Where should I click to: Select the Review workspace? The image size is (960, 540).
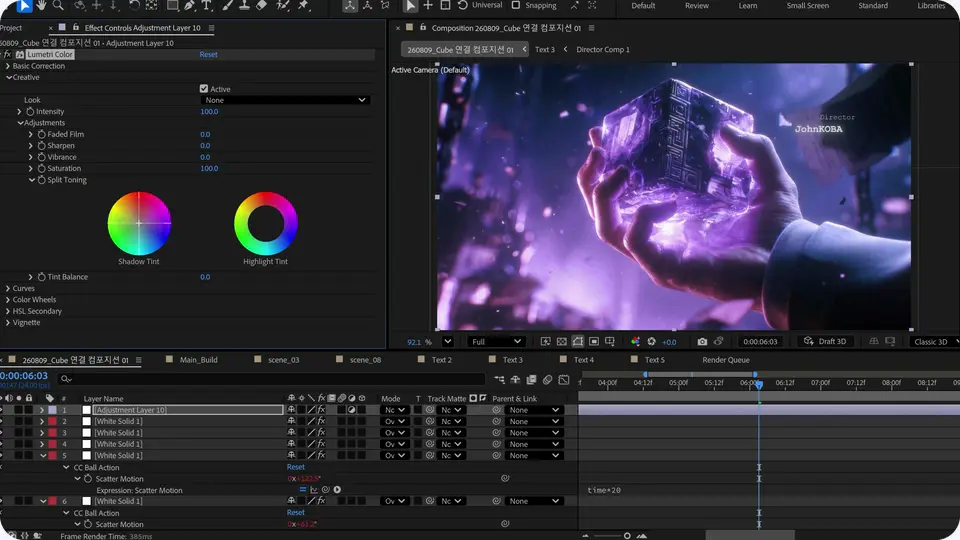697,6
